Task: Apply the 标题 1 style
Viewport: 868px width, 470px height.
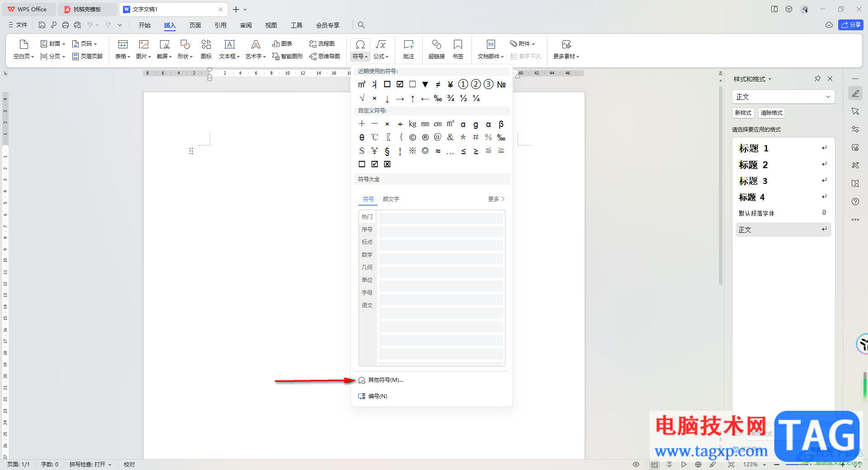Action: (783, 148)
